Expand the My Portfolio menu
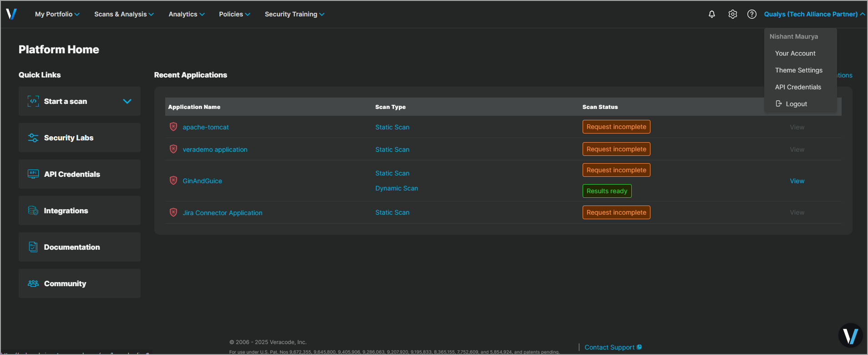Image resolution: width=868 pixels, height=355 pixels. 57,14
